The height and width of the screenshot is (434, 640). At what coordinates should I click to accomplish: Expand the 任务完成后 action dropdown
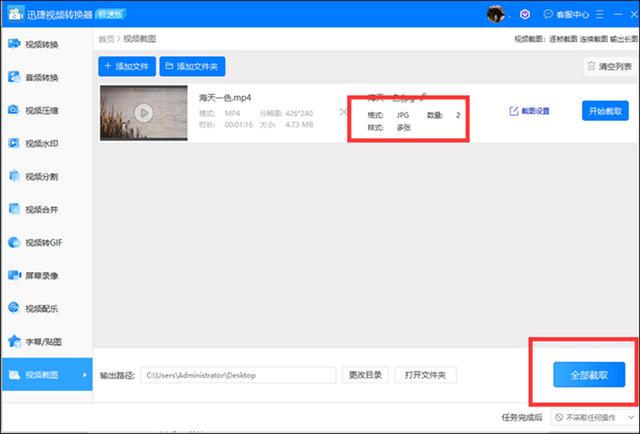tap(591, 417)
